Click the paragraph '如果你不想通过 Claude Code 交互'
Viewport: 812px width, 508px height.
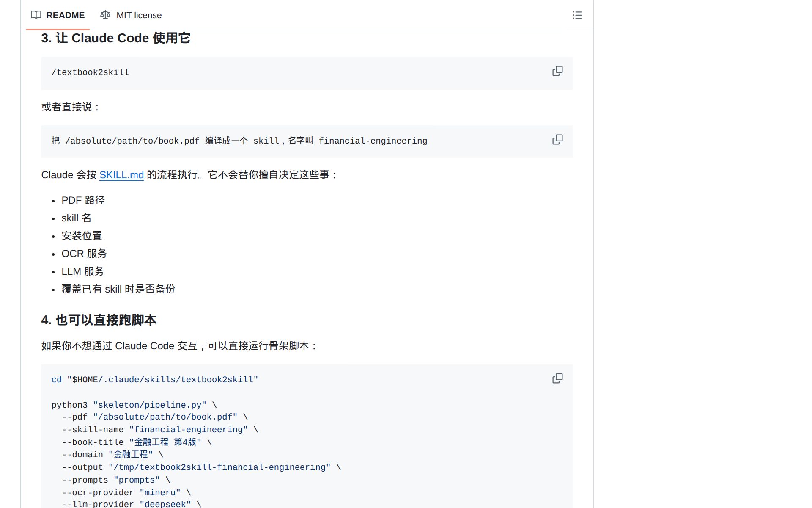(180, 346)
